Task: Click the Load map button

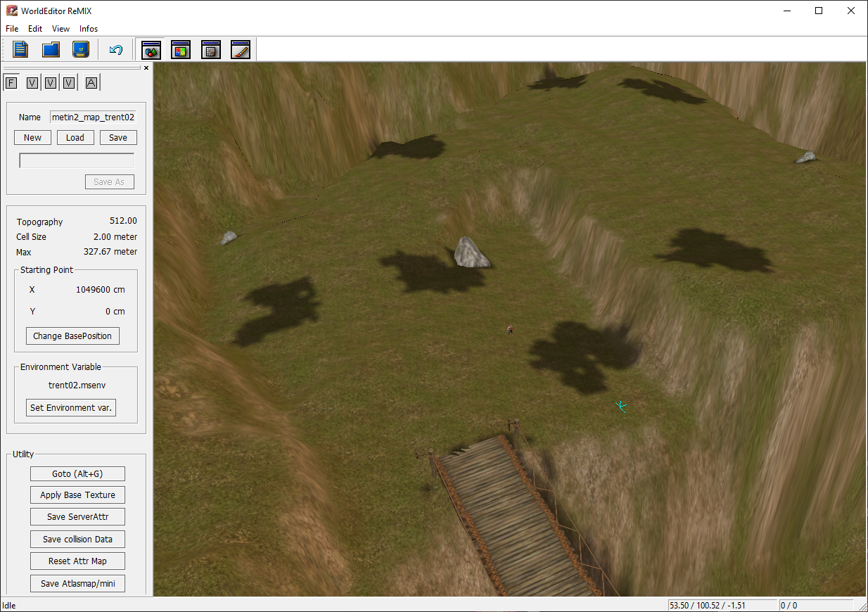Action: [75, 138]
